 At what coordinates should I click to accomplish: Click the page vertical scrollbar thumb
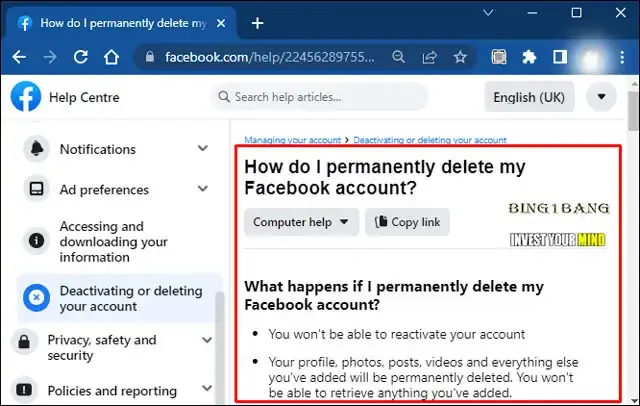pyautogui.click(x=633, y=111)
